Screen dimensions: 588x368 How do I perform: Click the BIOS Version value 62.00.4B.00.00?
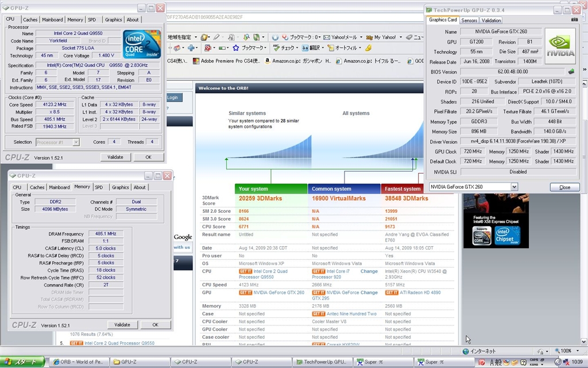click(x=512, y=71)
